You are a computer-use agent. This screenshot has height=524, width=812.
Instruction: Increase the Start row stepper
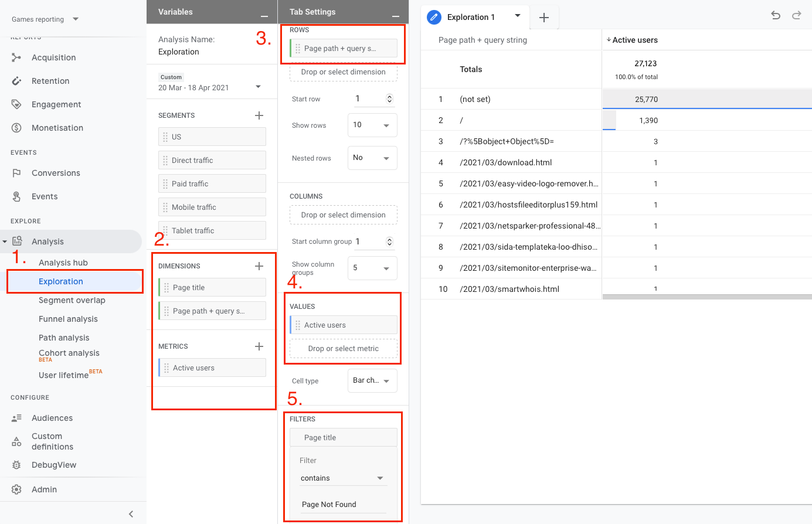point(390,96)
